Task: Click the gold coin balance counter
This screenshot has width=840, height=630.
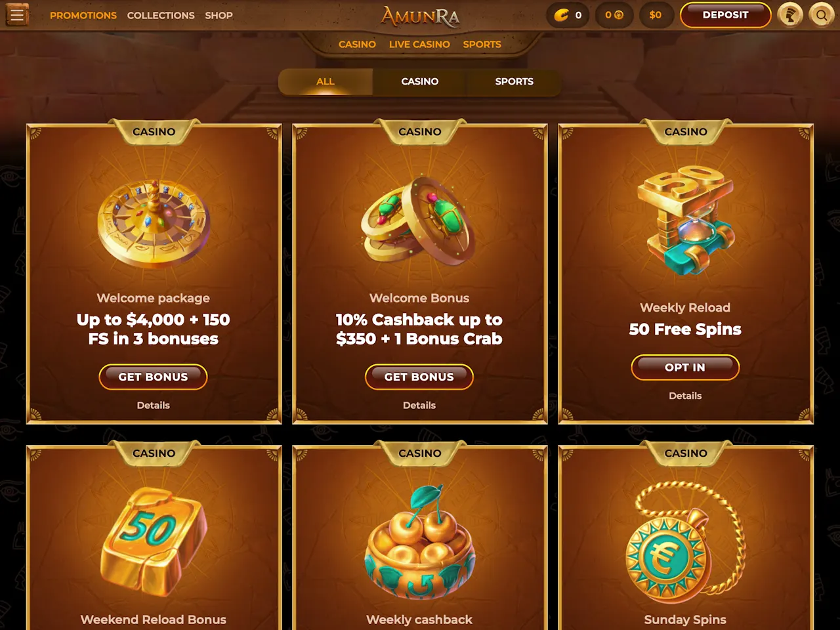Action: tap(568, 15)
